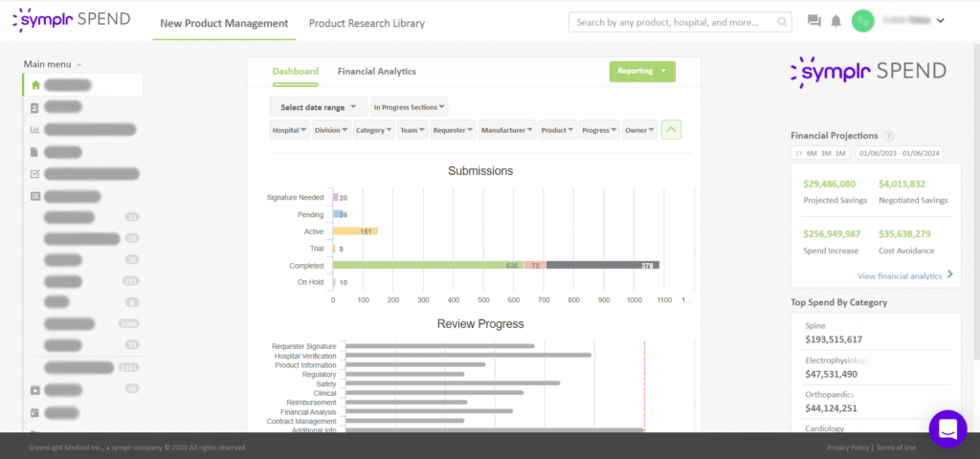The width and height of the screenshot is (980, 459).
Task: Click the Orthopaedics category row
Action: coord(876,403)
